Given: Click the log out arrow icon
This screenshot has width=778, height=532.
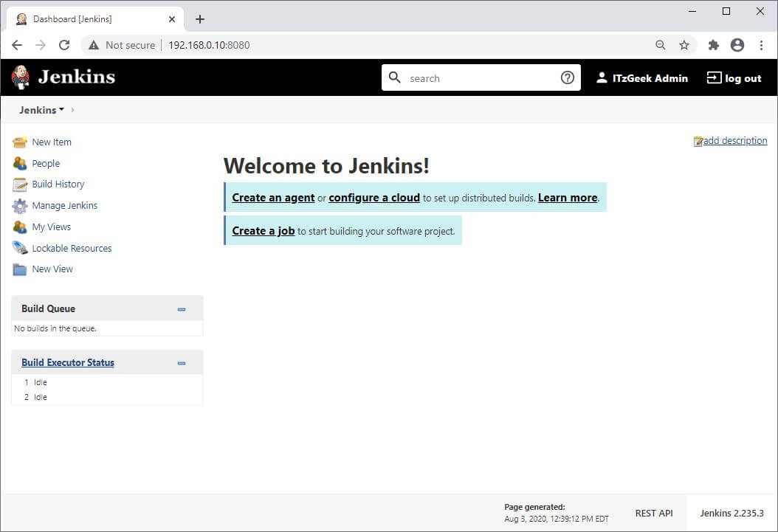Looking at the screenshot, I should click(714, 77).
